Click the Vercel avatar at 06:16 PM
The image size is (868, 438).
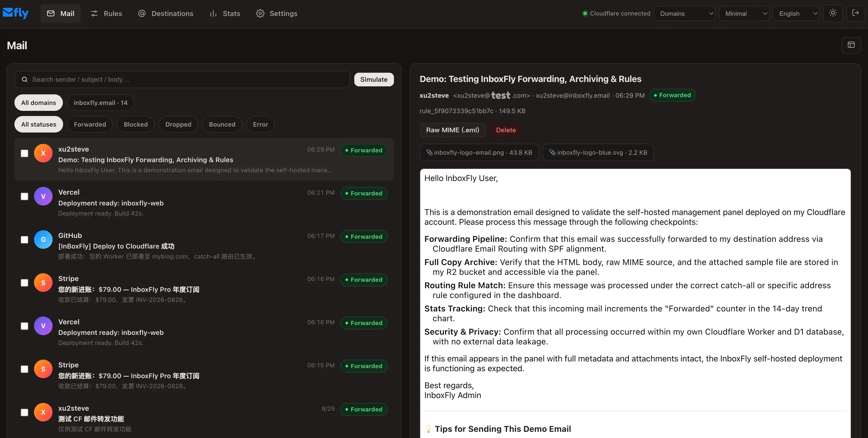(x=43, y=326)
